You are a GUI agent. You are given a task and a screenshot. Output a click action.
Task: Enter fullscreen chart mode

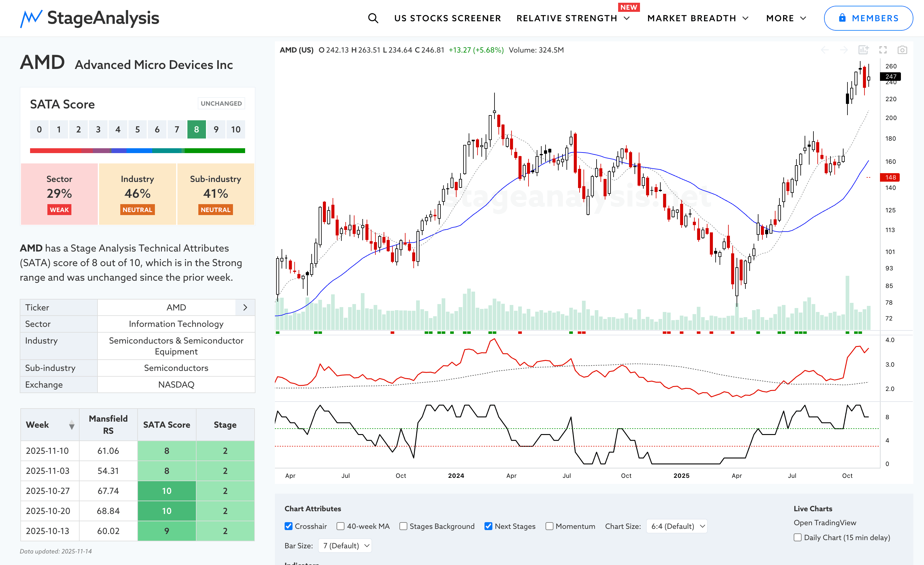coord(883,50)
